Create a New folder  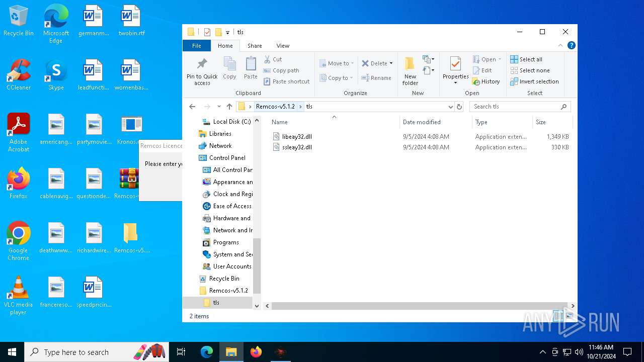(x=410, y=71)
